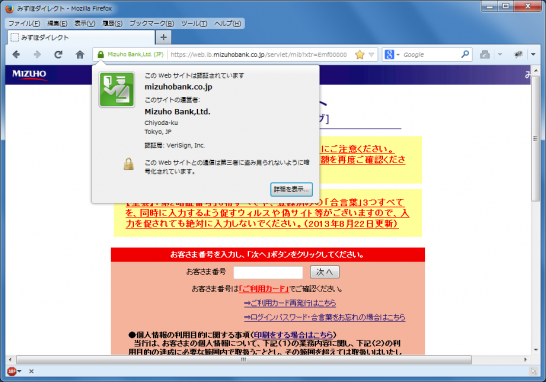Open the dropdown beside the download icon
This screenshot has height=382, width=546.
point(500,55)
